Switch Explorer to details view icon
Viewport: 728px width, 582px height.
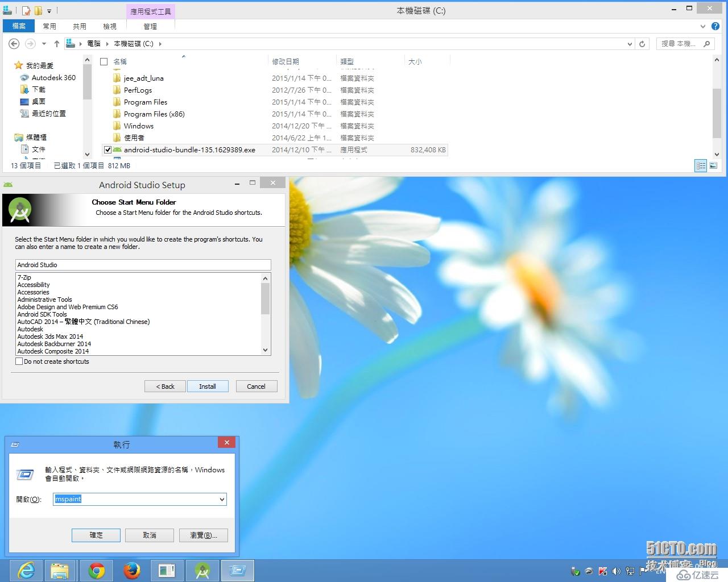point(701,165)
